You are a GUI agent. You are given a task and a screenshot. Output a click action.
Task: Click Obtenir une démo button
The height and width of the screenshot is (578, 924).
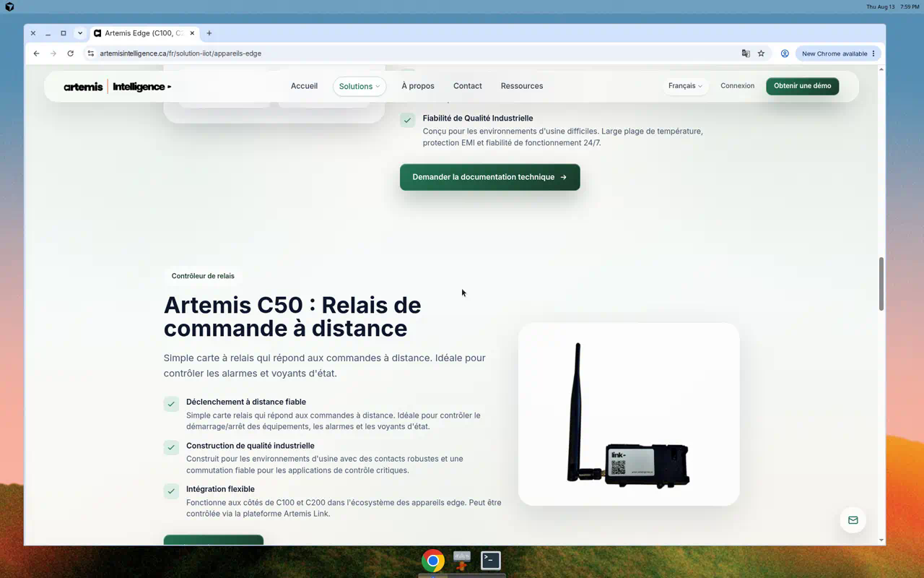pos(802,86)
